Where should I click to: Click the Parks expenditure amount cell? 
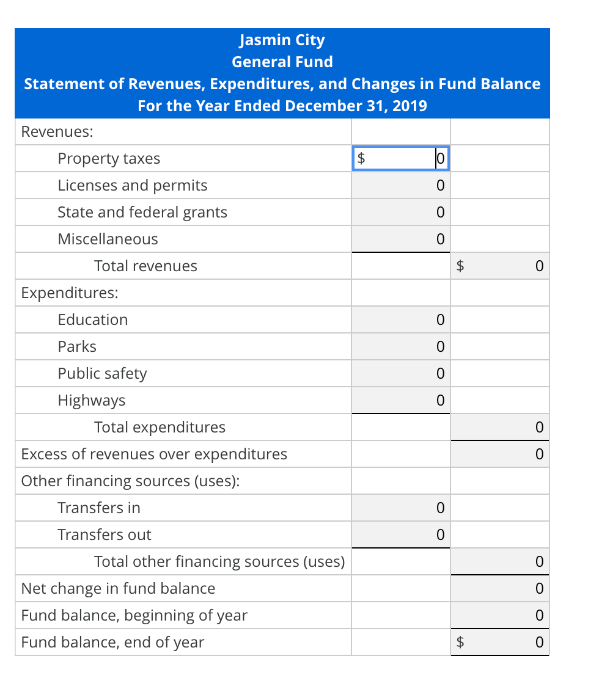click(x=400, y=346)
